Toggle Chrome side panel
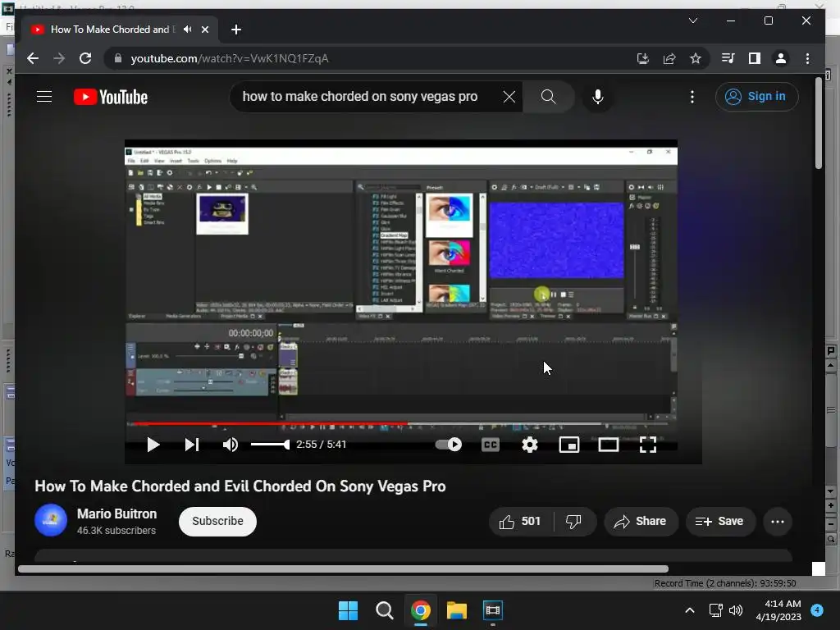 point(755,58)
